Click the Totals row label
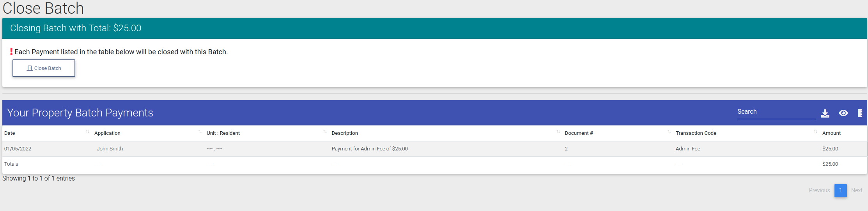The height and width of the screenshot is (211, 868). [11, 164]
